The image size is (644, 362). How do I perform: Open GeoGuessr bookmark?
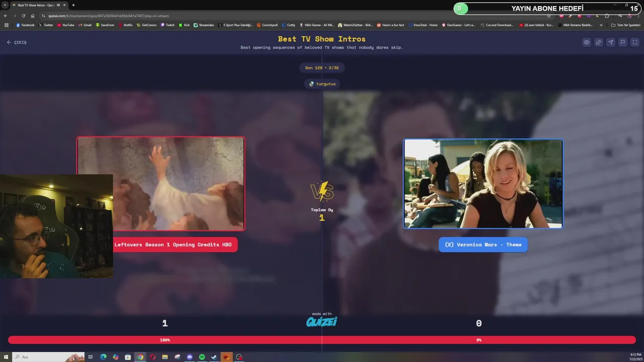[458, 25]
